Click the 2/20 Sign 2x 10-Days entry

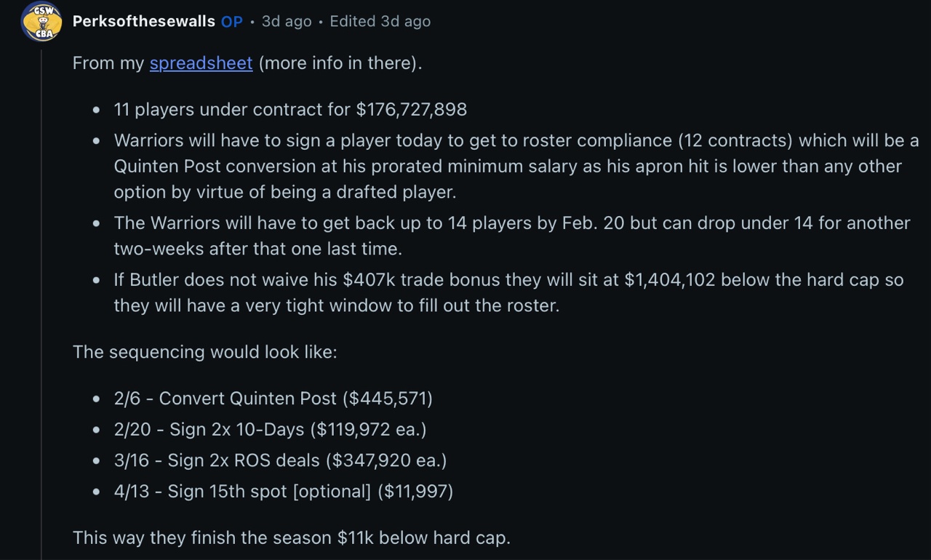(270, 430)
